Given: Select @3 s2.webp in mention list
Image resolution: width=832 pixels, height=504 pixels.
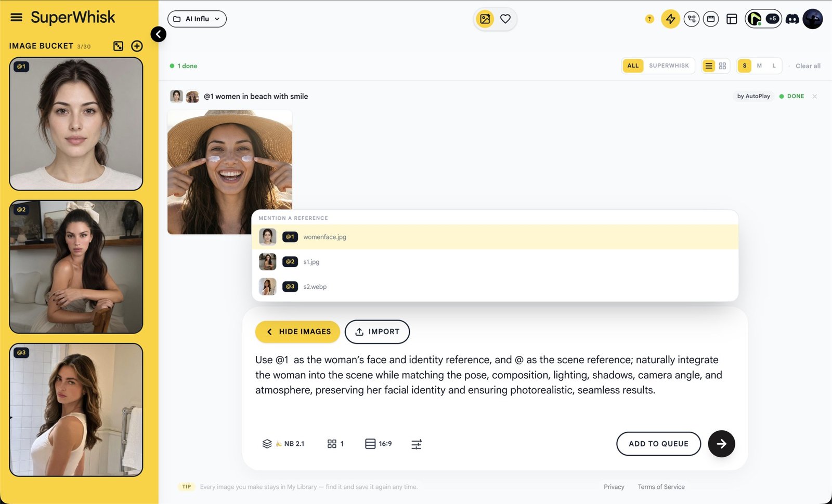Looking at the screenshot, I should (495, 287).
